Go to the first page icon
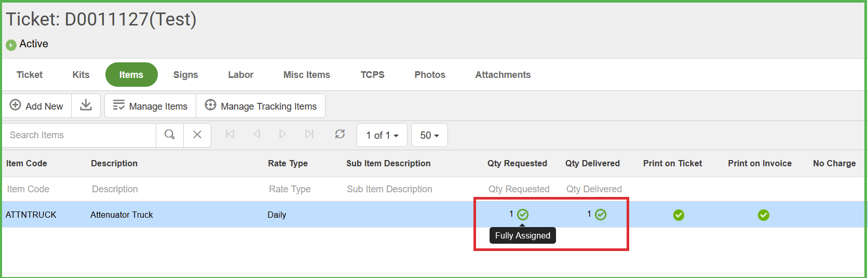 (x=230, y=134)
